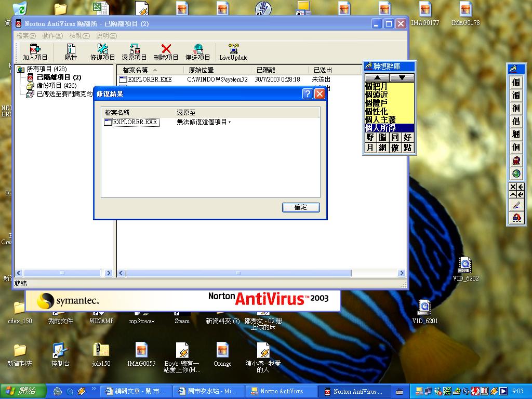Switch to 鬧市吹水站 taskbar window

[209, 392]
